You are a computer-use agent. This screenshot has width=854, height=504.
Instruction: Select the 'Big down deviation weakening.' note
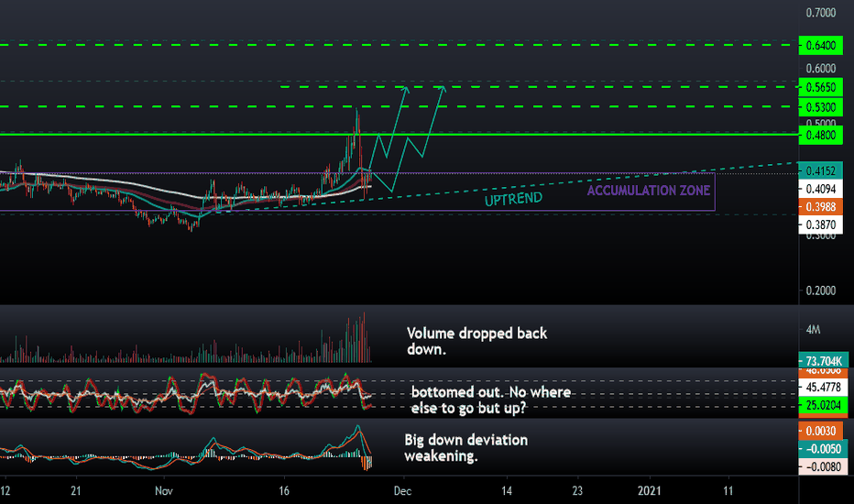(466, 448)
